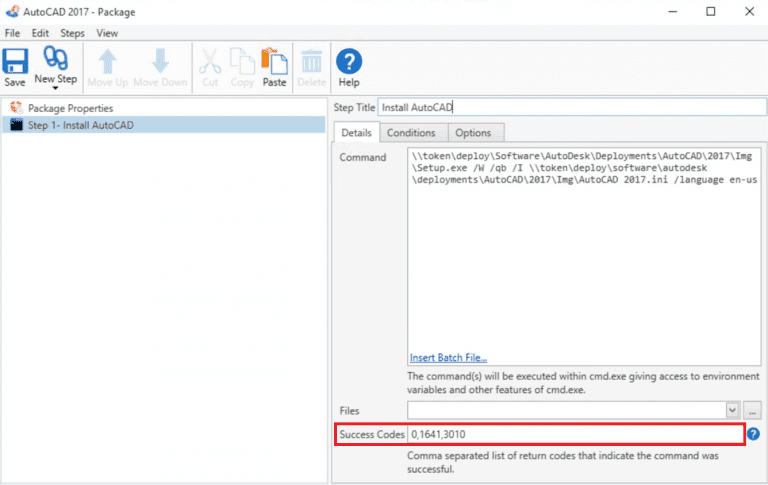Click inside the Command text box
Viewport: 768px width, 485px height.
[584, 257]
